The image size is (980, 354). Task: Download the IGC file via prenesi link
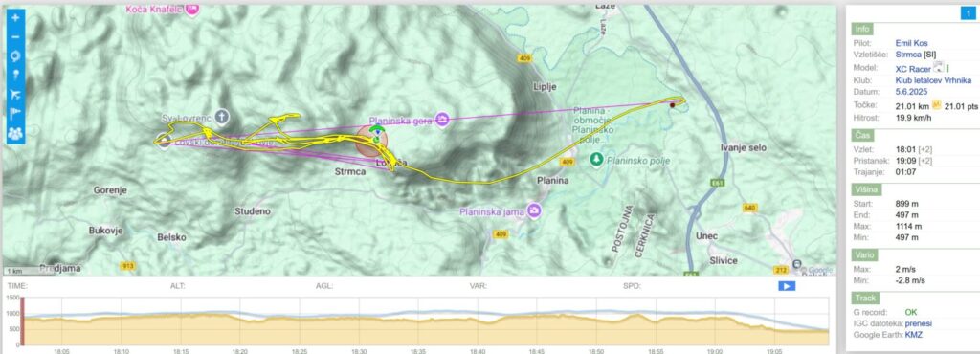coord(919,322)
